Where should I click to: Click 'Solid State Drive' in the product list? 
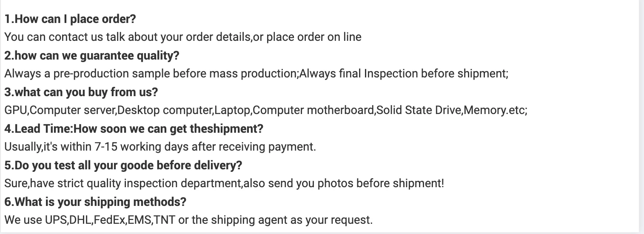(x=419, y=111)
